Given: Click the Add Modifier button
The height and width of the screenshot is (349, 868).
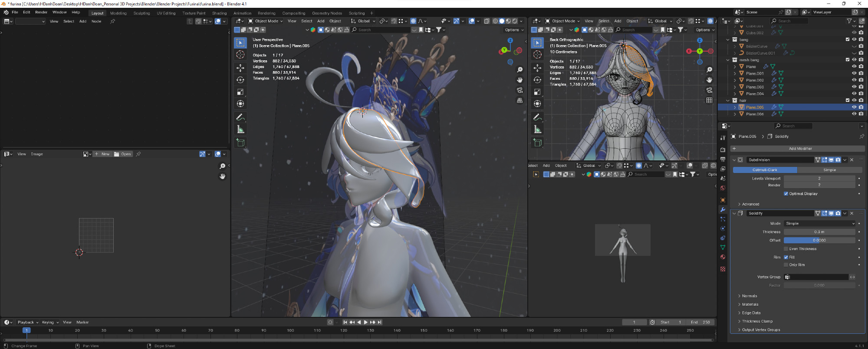Looking at the screenshot, I should point(797,149).
